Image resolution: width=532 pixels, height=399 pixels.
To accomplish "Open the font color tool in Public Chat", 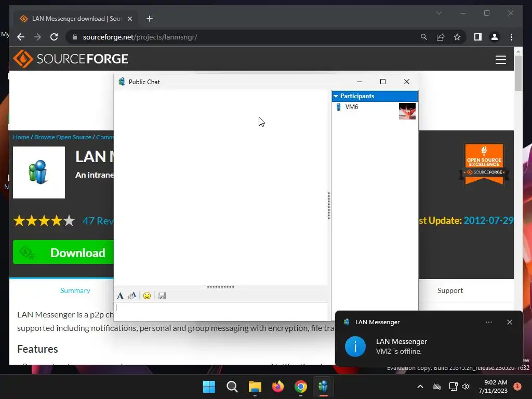I will coord(132,296).
